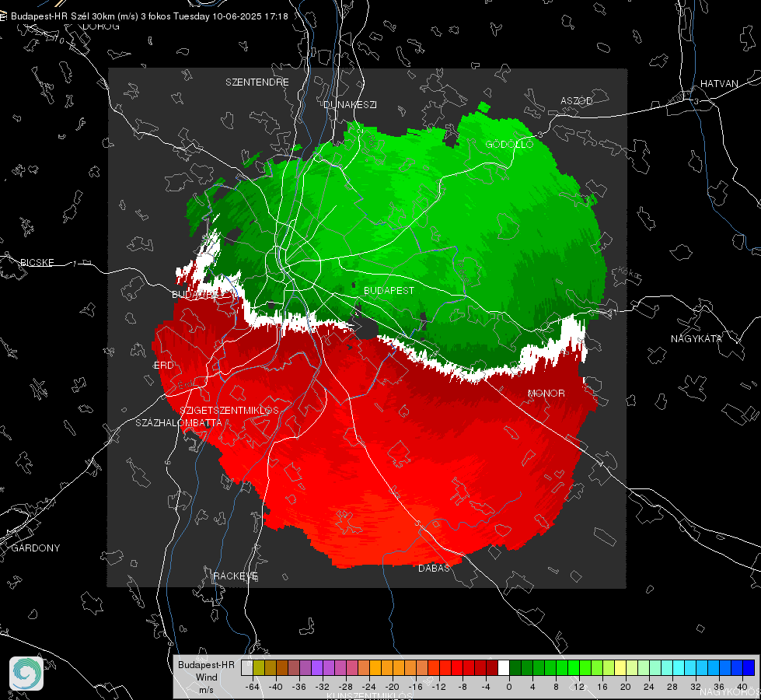Click the SZÁZHALOMBATTA city label

(179, 422)
